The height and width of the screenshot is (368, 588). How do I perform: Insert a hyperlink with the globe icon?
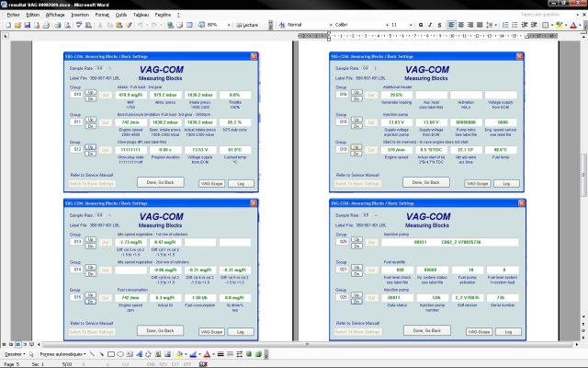(170, 25)
